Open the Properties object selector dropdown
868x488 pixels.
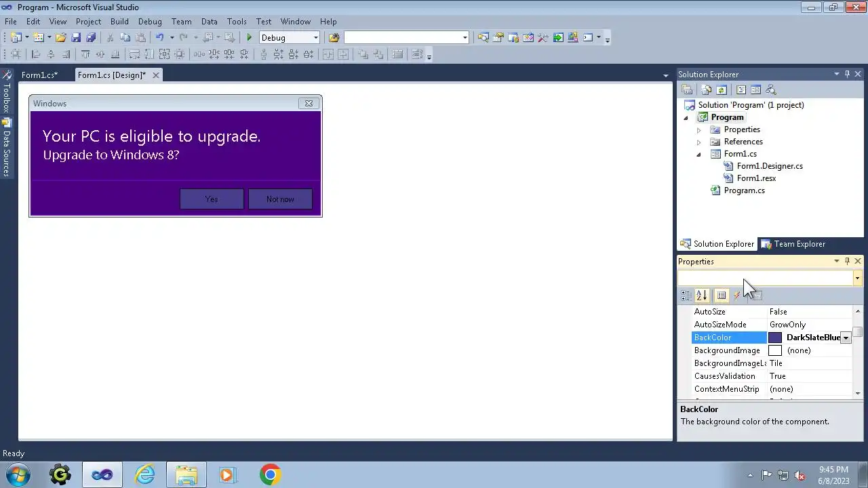pos(857,279)
